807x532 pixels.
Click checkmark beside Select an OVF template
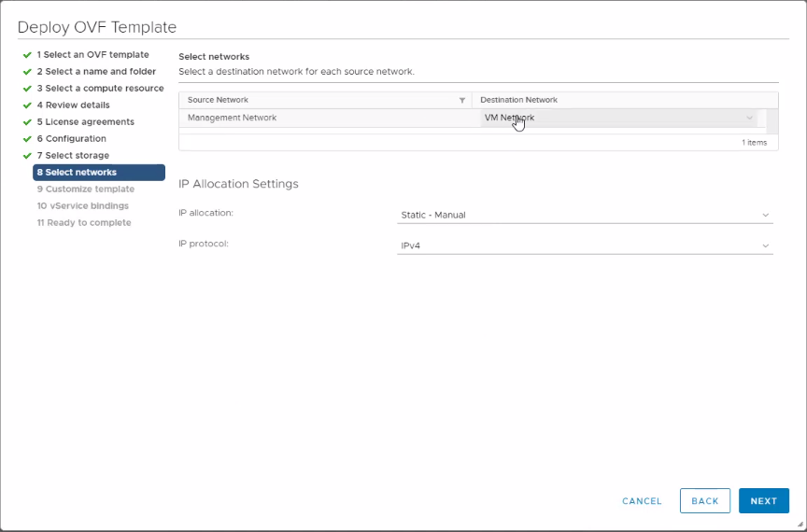[x=27, y=55]
